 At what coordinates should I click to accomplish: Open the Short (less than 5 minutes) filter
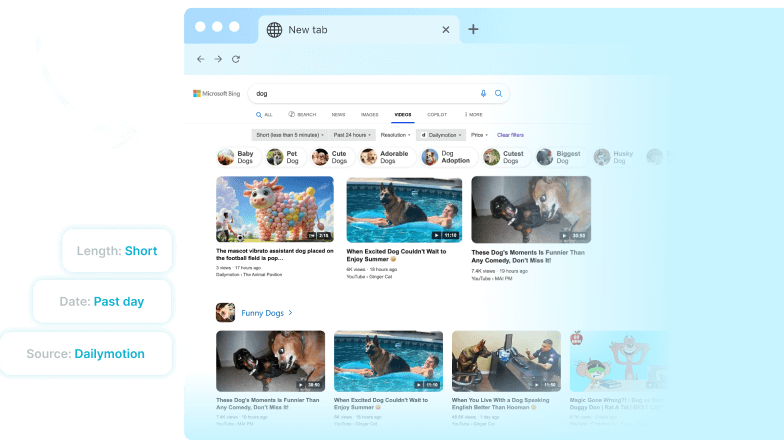point(288,134)
